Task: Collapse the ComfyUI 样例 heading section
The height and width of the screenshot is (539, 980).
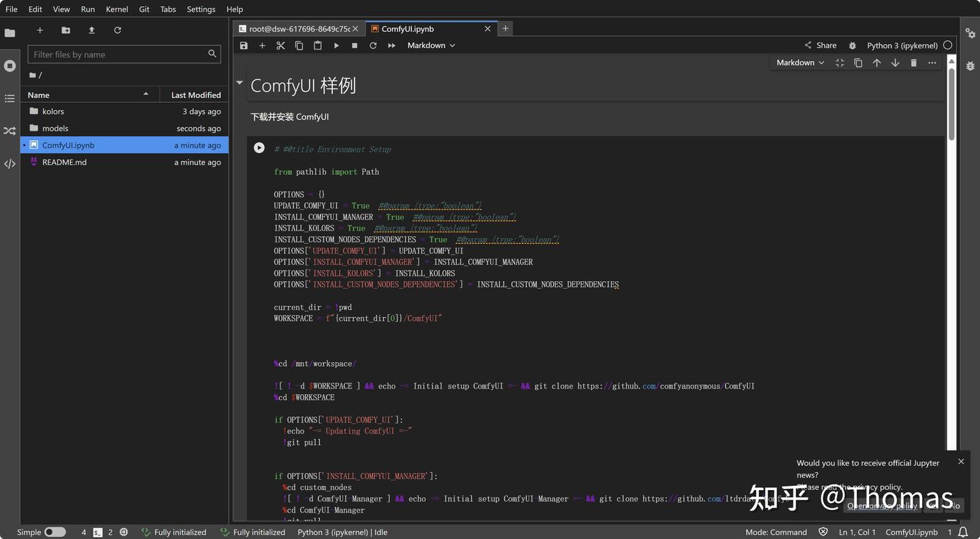Action: tap(240, 83)
